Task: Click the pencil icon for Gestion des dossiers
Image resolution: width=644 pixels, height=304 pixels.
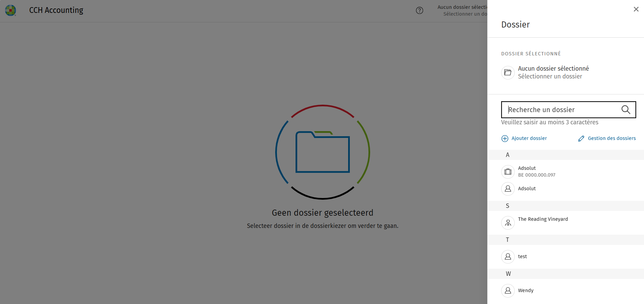Action: point(581,138)
